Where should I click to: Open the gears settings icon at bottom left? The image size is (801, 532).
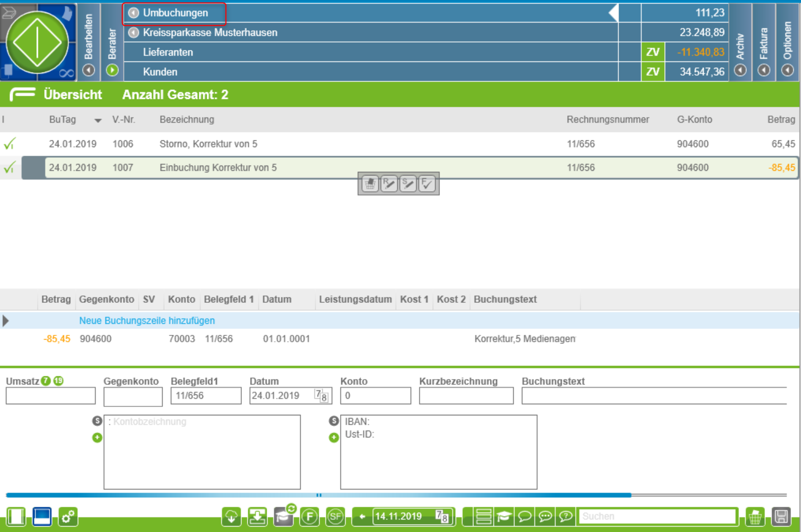point(68,516)
